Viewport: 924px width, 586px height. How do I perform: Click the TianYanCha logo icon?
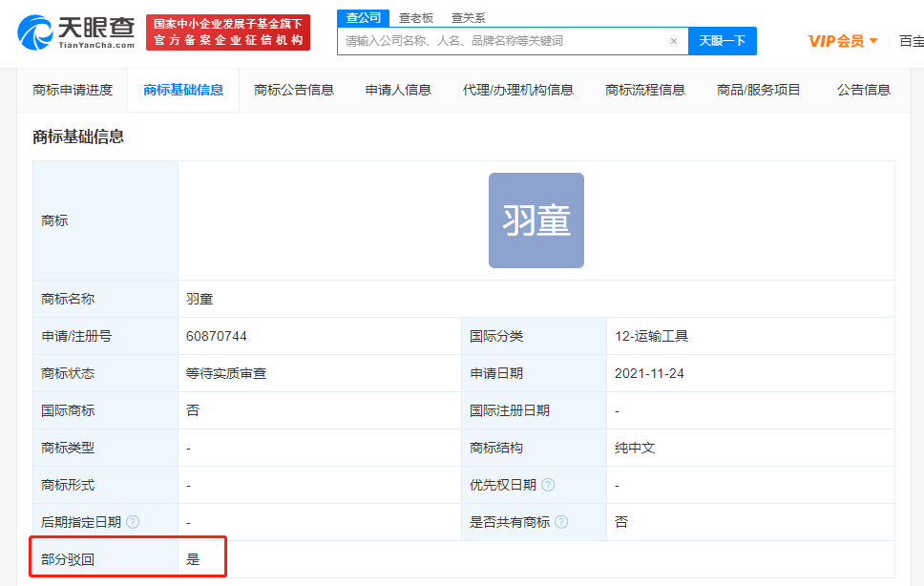coord(36,31)
